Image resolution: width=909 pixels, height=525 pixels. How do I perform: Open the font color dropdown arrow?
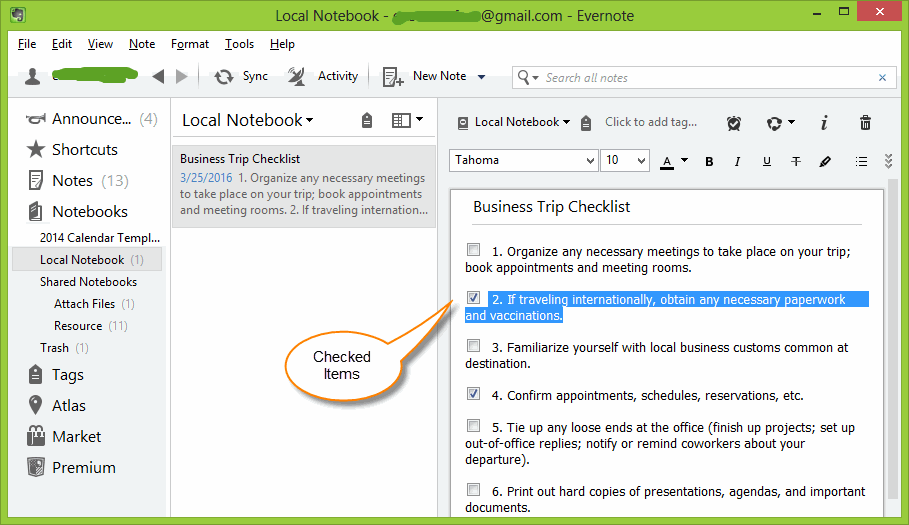click(x=685, y=161)
